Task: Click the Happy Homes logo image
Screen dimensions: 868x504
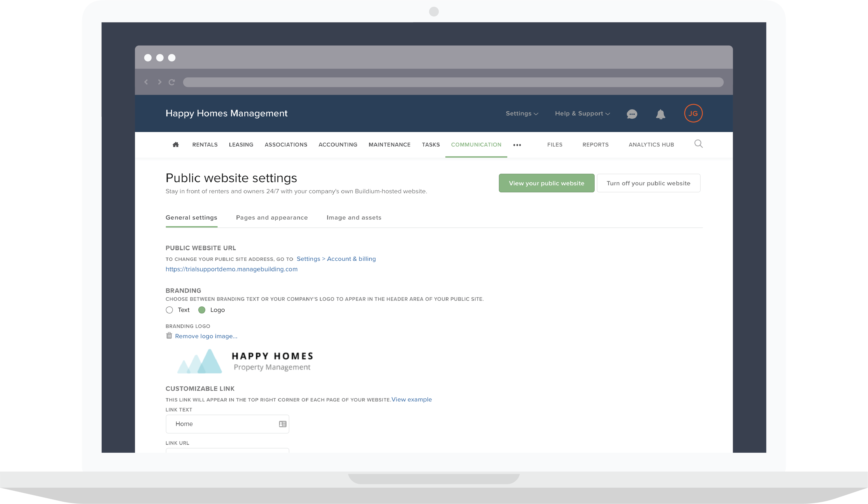Action: pyautogui.click(x=245, y=361)
